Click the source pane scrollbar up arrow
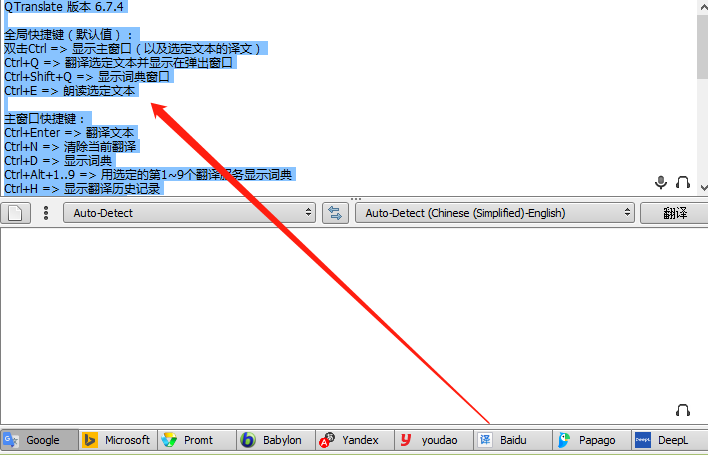This screenshot has width=708, height=455. coord(703,7)
